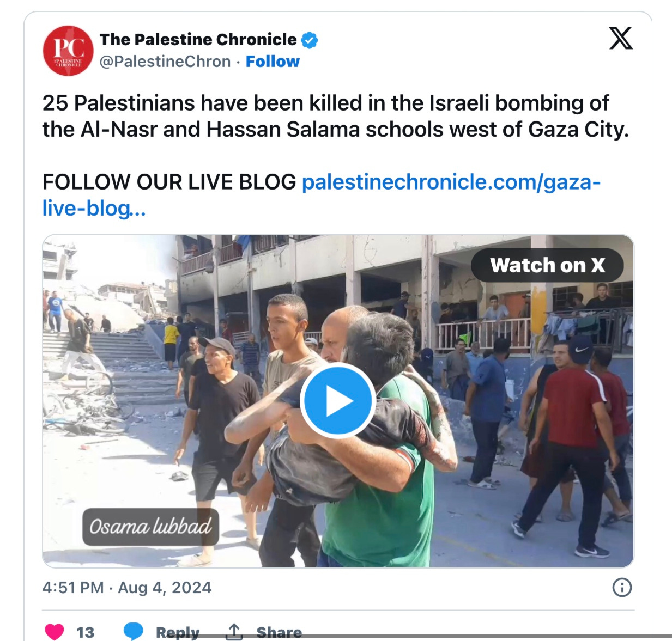Click the heart like icon
This screenshot has height=641, width=672.
(x=54, y=632)
